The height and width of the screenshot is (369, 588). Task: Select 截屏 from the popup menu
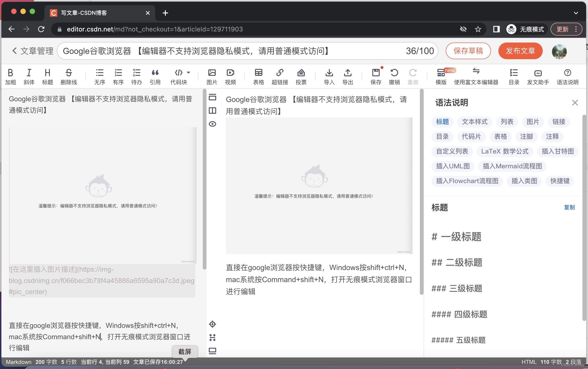[185, 351]
